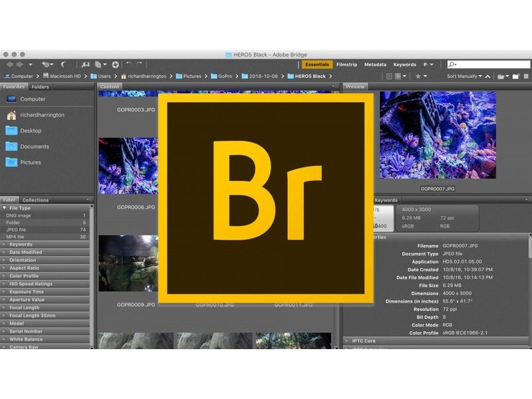Viewport: 532px width, 399px height.
Task: Click the star filter by rating icon
Action: point(418,76)
